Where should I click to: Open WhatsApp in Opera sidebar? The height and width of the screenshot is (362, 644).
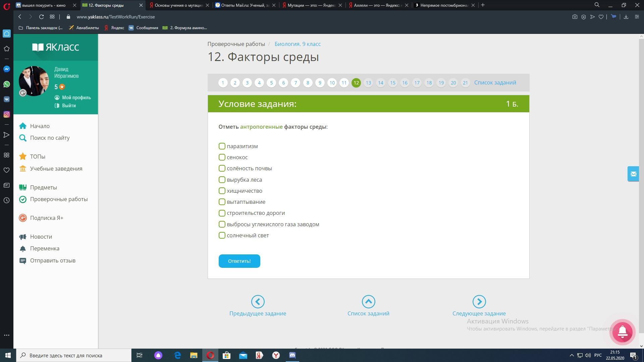pos(6,84)
